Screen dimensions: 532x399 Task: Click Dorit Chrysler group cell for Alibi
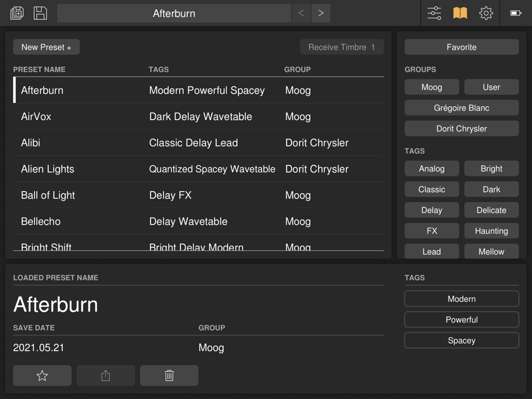pyautogui.click(x=317, y=143)
